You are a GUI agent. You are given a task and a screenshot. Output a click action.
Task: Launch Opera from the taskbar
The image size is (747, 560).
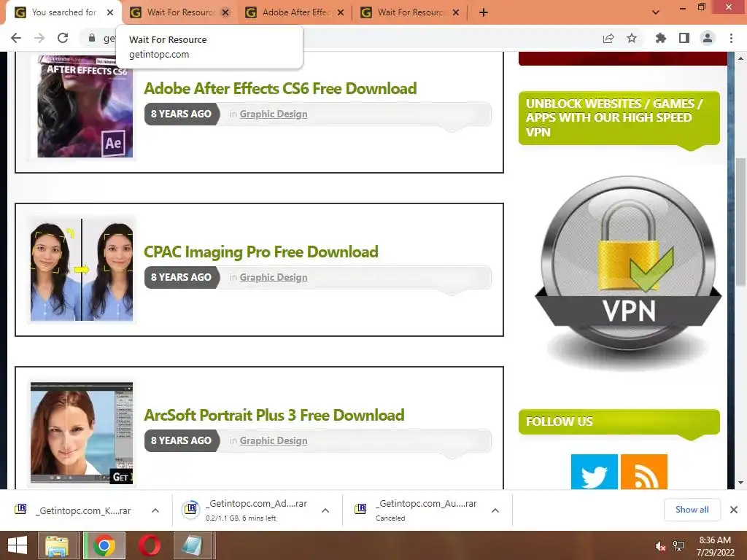click(149, 545)
